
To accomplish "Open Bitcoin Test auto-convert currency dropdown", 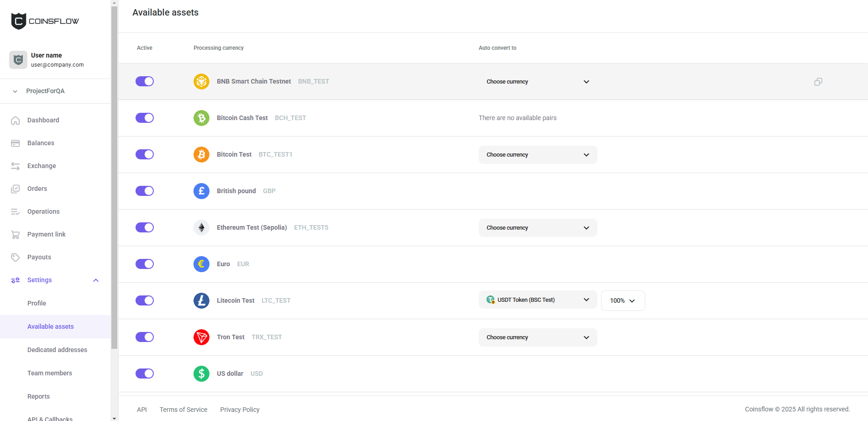I will point(538,155).
